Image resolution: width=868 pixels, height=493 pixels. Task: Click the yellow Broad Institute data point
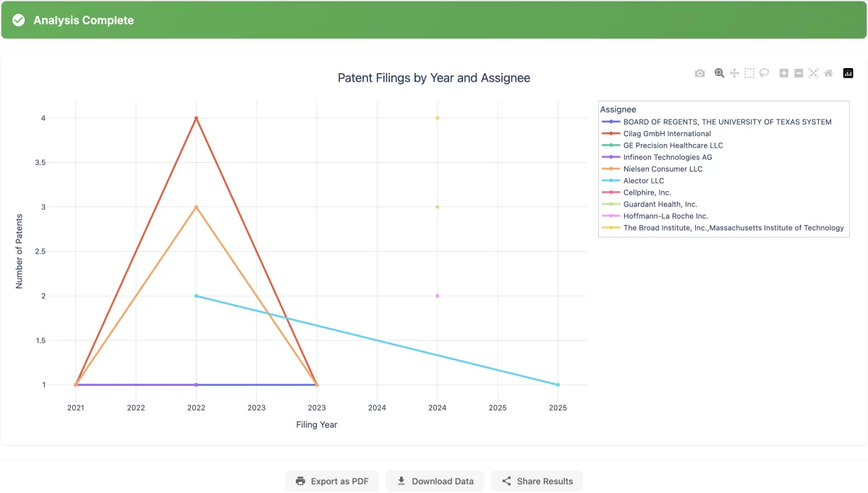click(x=437, y=118)
